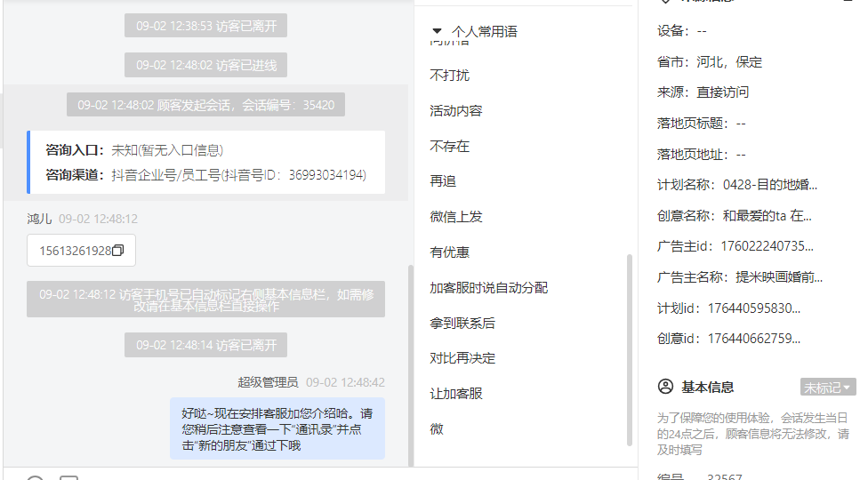Select quick phrase 微信上发
868x480 pixels.
(x=456, y=217)
